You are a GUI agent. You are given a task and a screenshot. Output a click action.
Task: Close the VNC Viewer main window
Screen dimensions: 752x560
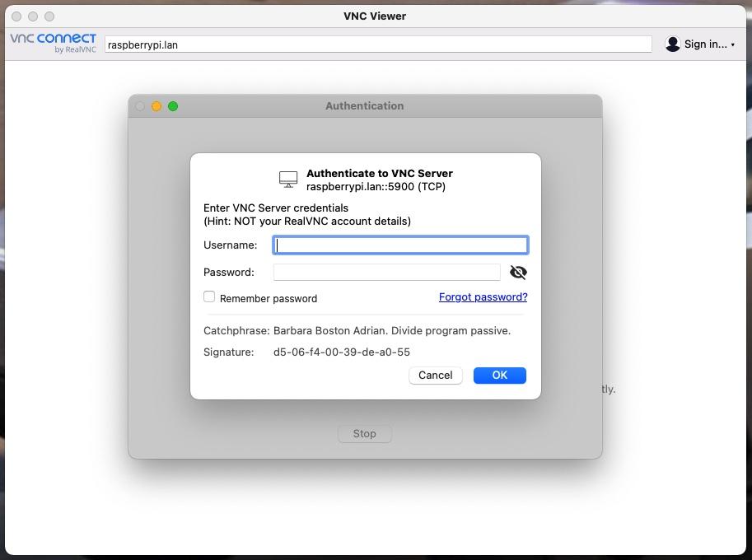click(16, 16)
